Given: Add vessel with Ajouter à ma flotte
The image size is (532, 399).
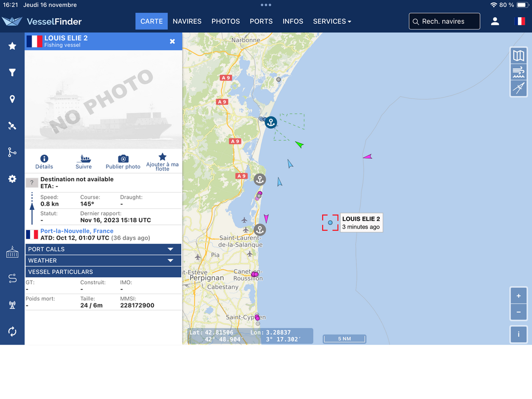Looking at the screenshot, I should pyautogui.click(x=162, y=162).
